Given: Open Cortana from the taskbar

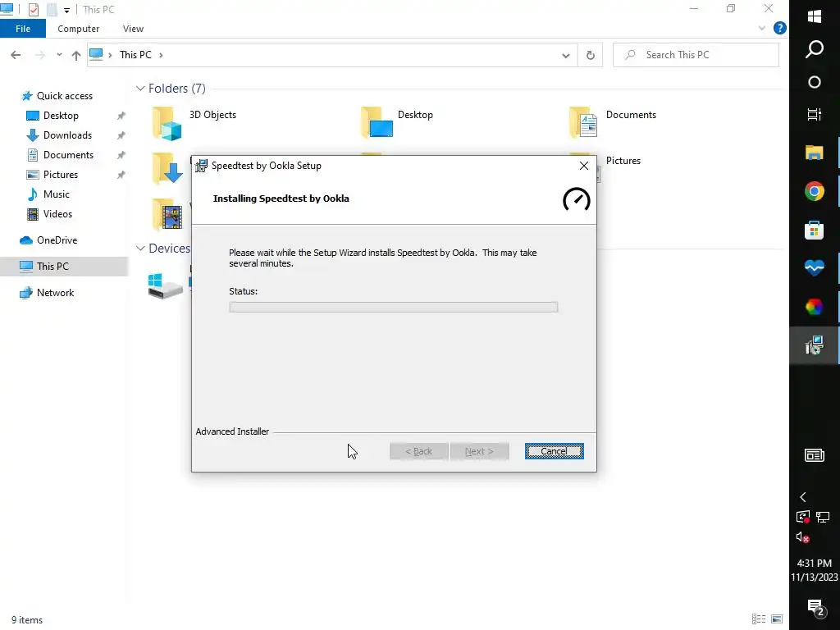Looking at the screenshot, I should (815, 82).
